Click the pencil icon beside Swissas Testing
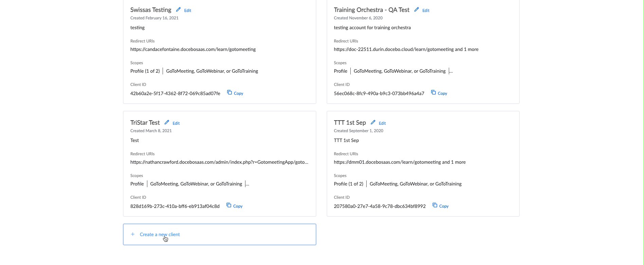 pyautogui.click(x=178, y=10)
